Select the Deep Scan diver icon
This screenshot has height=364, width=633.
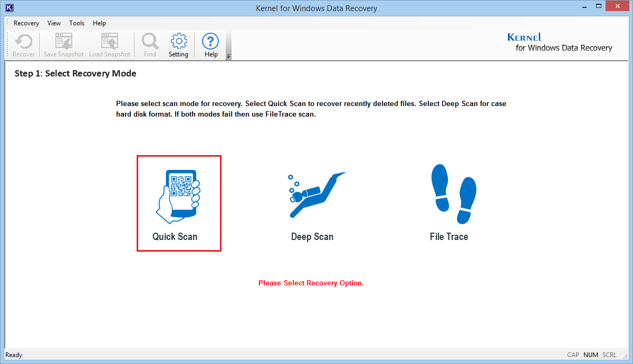(x=316, y=195)
